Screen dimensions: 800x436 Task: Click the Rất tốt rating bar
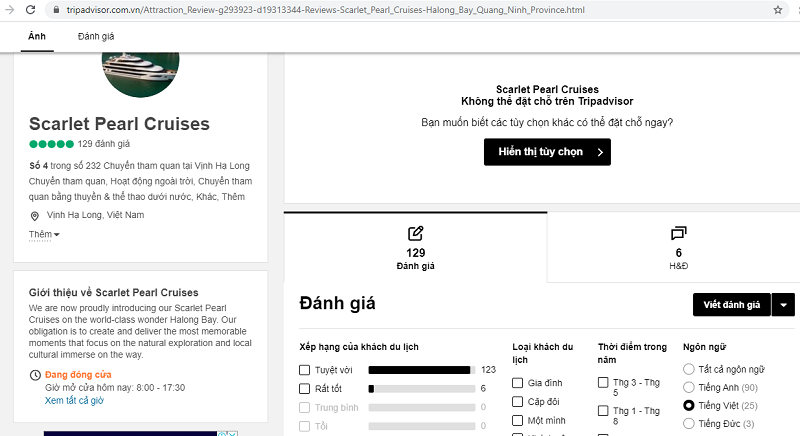tap(422, 389)
